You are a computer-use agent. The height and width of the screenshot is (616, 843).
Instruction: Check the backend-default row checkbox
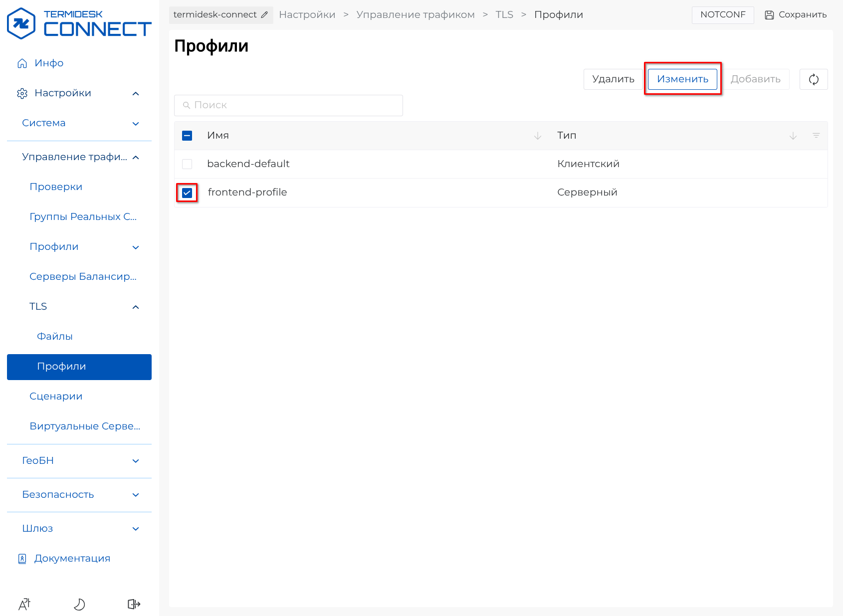[x=187, y=164]
